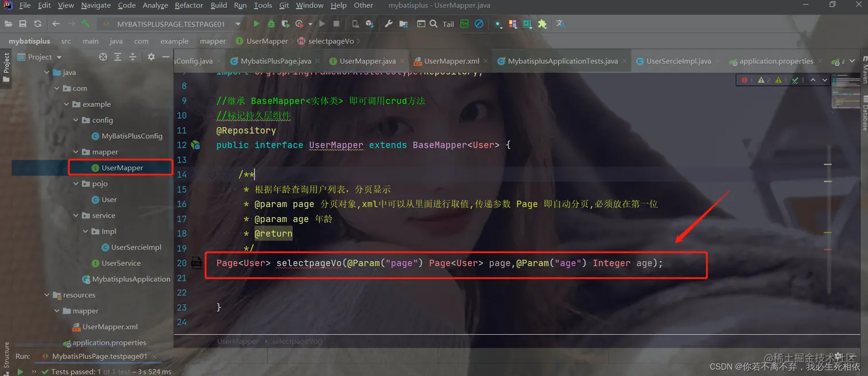
Task: Build the project using the hammer icon
Action: coord(86,24)
